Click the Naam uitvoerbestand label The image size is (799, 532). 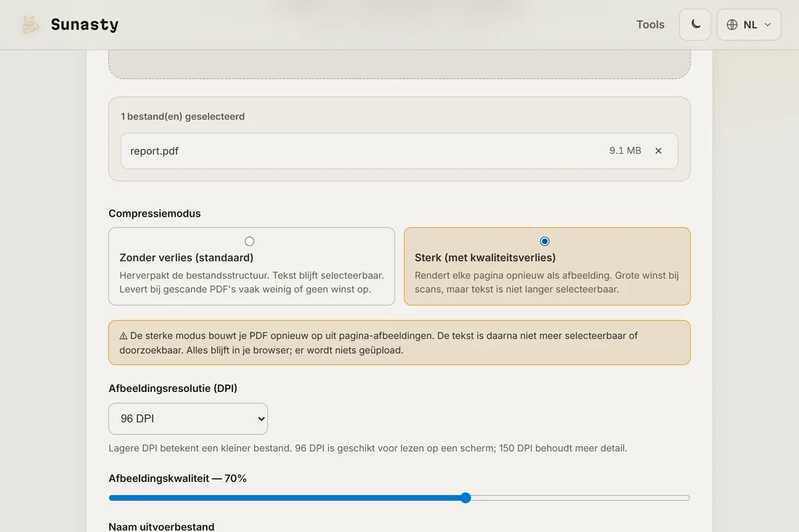point(161,526)
